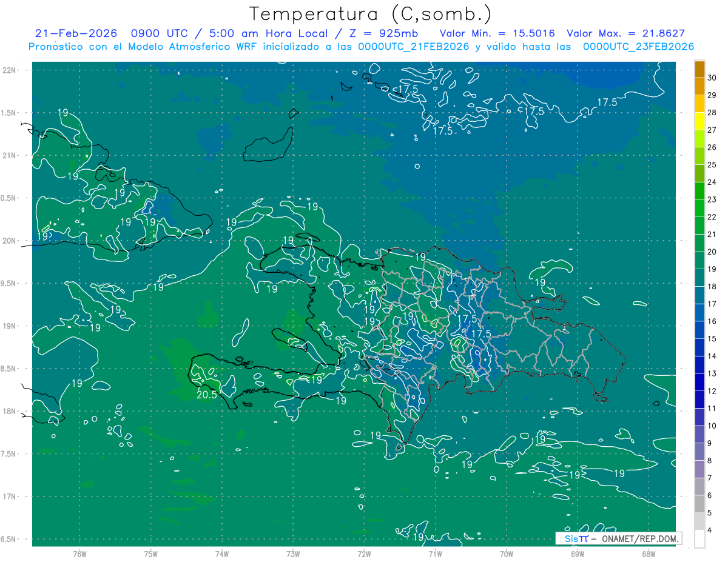Image resolution: width=728 pixels, height=562 pixels.
Task: Click the "76W" longitude axis label
Action: point(79,554)
